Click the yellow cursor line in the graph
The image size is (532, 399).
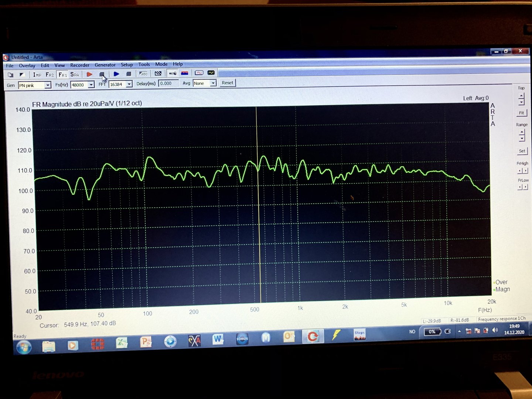pyautogui.click(x=258, y=205)
